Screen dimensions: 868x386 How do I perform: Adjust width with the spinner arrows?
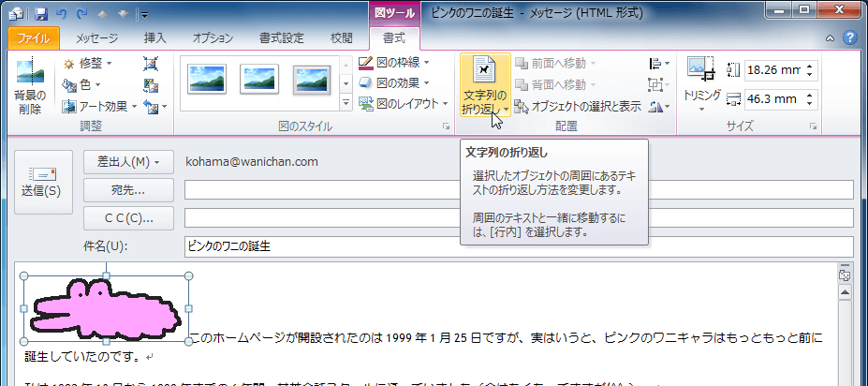click(810, 99)
